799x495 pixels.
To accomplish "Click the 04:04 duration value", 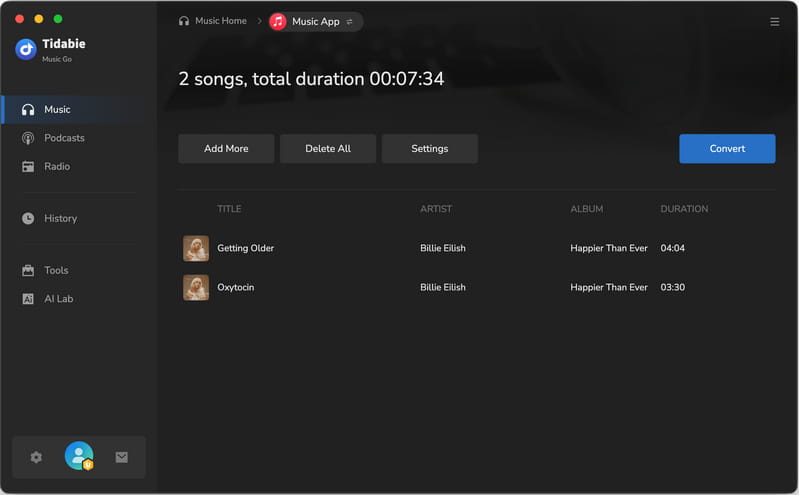I will [673, 248].
